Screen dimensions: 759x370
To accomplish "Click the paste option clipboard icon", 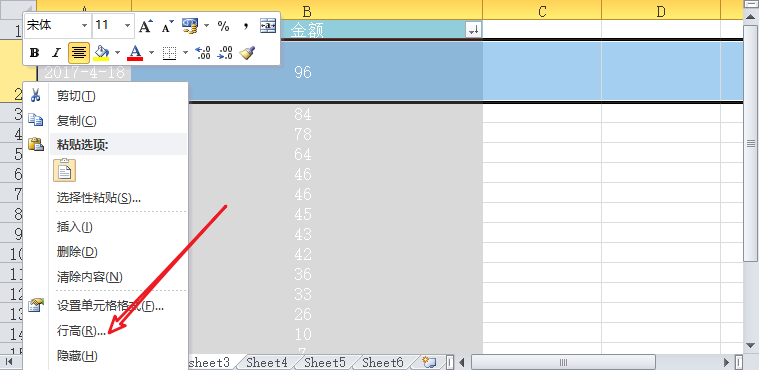I will (64, 170).
